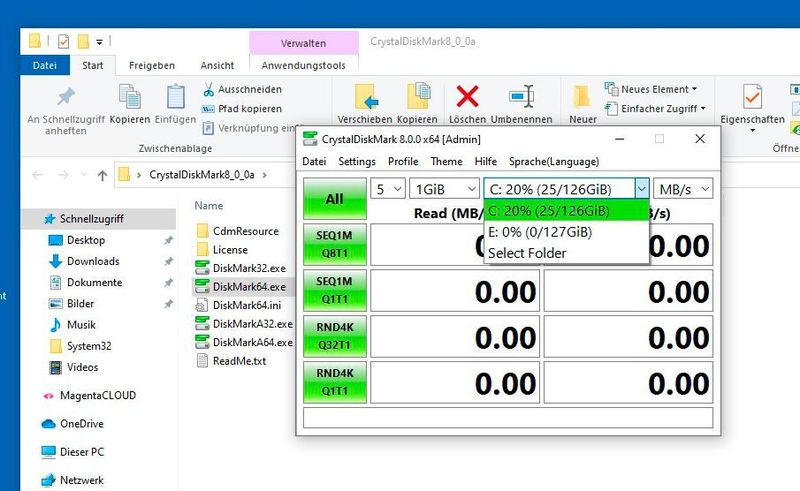Viewport: 800px width, 491px height.
Task: Click the RND4K Q32T1 test button
Action: (x=335, y=336)
